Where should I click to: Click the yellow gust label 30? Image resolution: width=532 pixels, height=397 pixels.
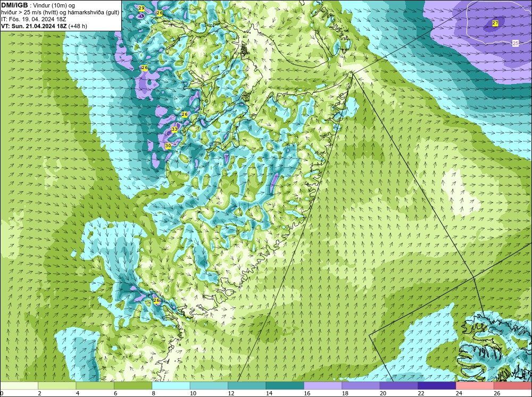(168, 146)
